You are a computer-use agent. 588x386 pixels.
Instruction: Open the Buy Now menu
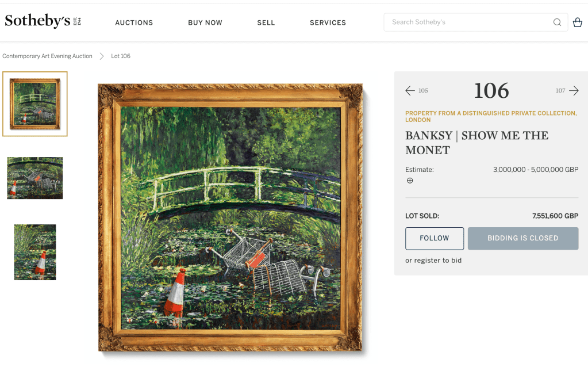205,22
